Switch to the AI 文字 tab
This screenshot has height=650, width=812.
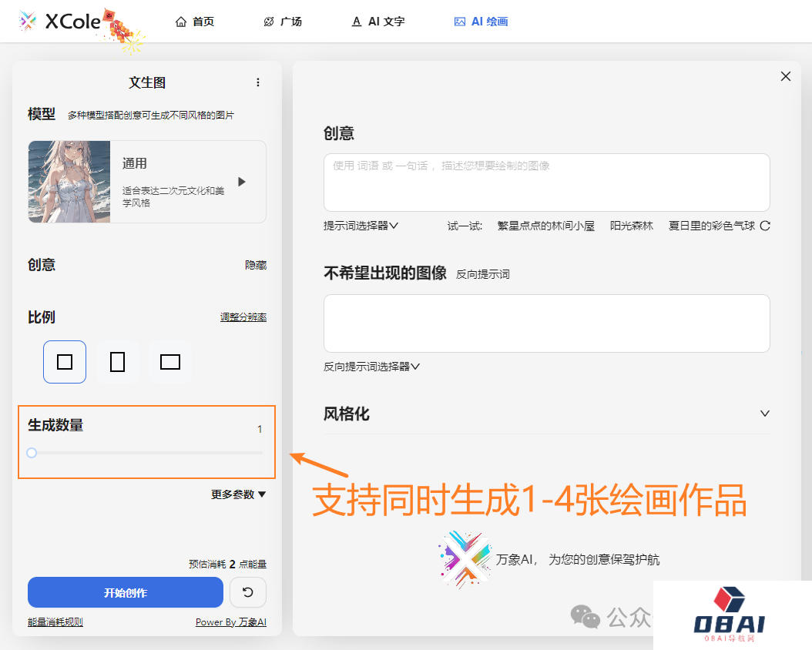tap(378, 22)
